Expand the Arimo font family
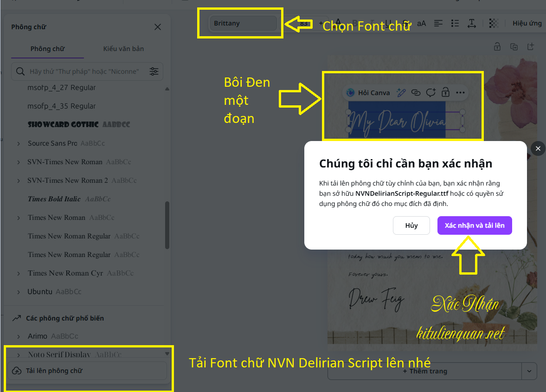 coord(19,336)
